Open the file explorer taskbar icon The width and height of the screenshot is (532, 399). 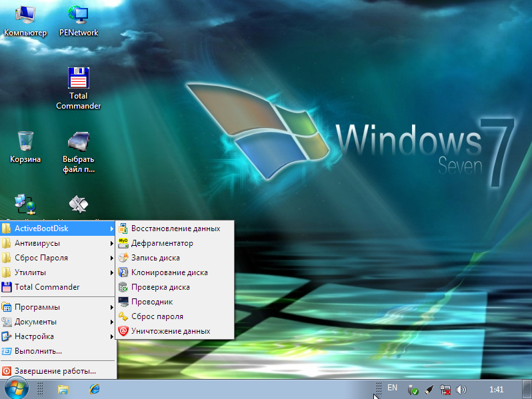pyautogui.click(x=63, y=389)
